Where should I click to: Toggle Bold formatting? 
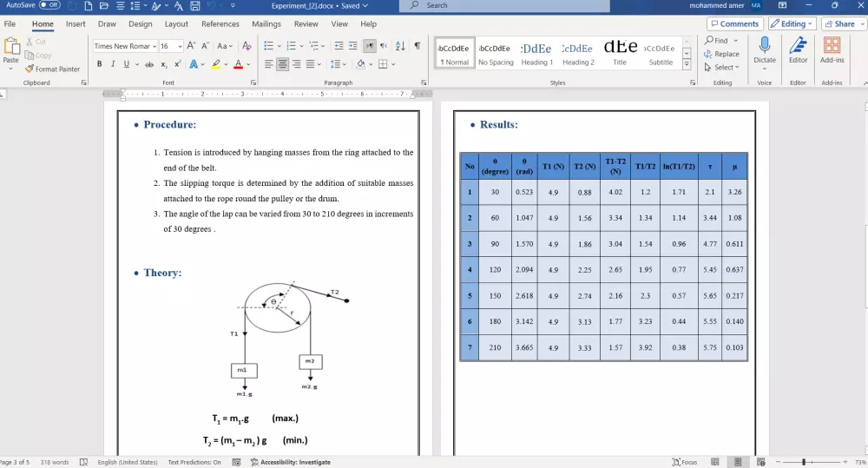click(99, 64)
